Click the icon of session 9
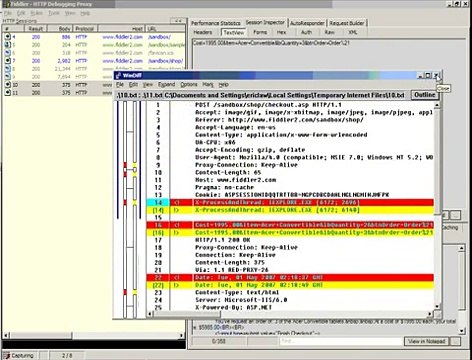This screenshot has width=472, height=360. pos(7,77)
